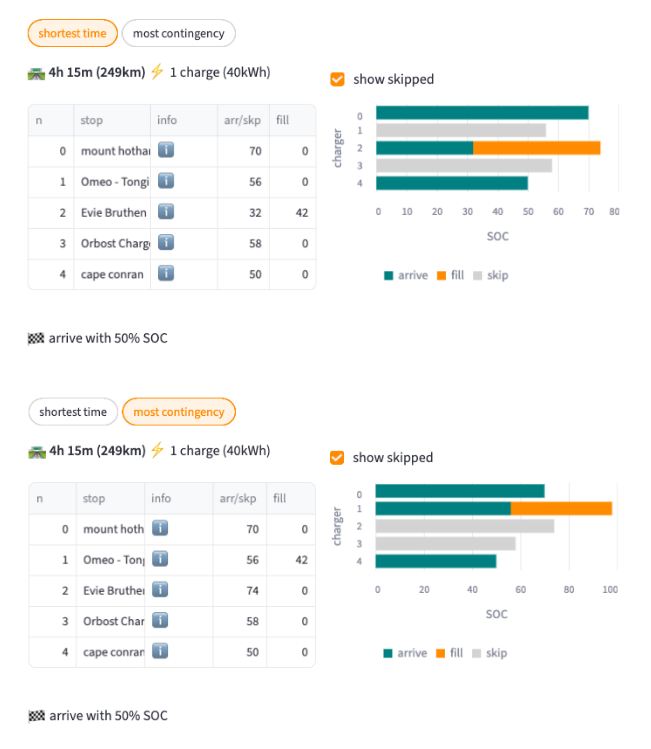Click the orange fill bar for charger 1

click(561, 508)
